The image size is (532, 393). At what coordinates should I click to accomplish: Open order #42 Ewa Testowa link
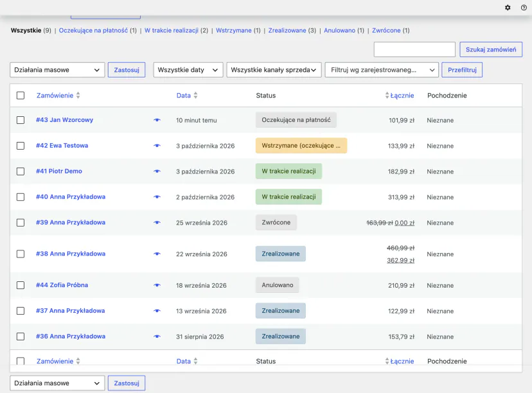click(62, 146)
